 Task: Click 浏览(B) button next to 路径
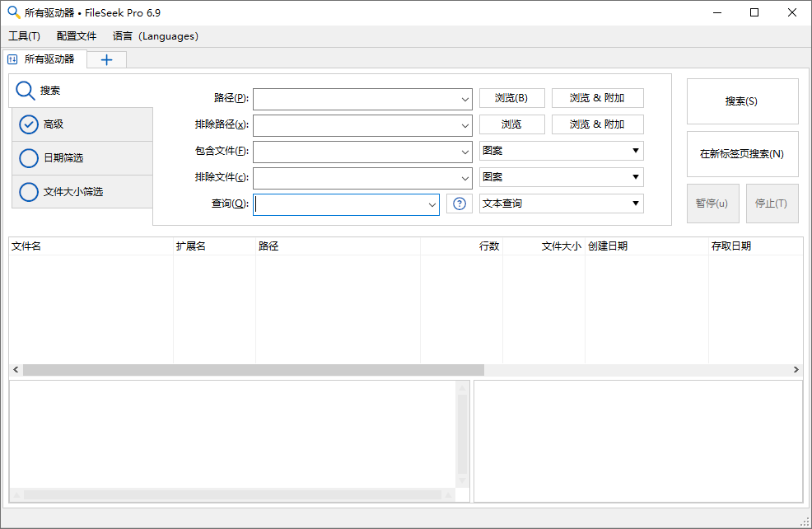(511, 98)
